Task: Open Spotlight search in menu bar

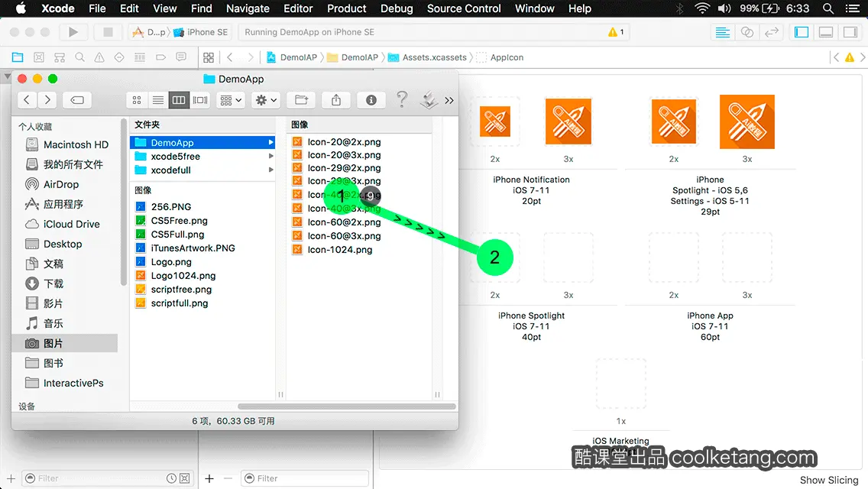Action: 828,8
